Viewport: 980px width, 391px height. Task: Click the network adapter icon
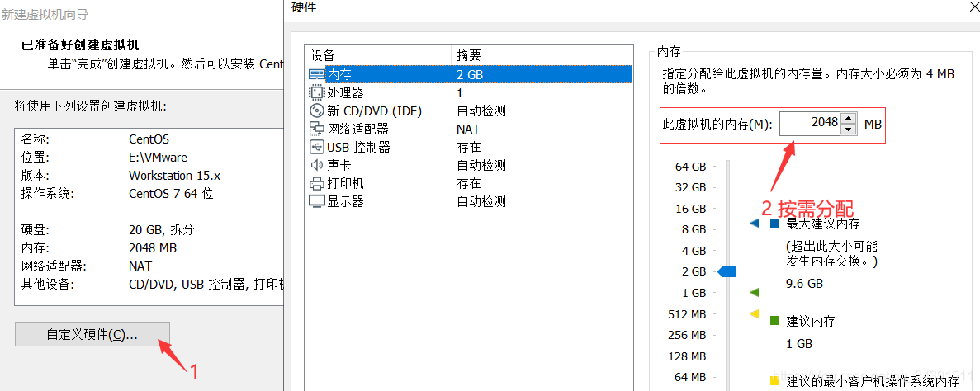point(317,129)
